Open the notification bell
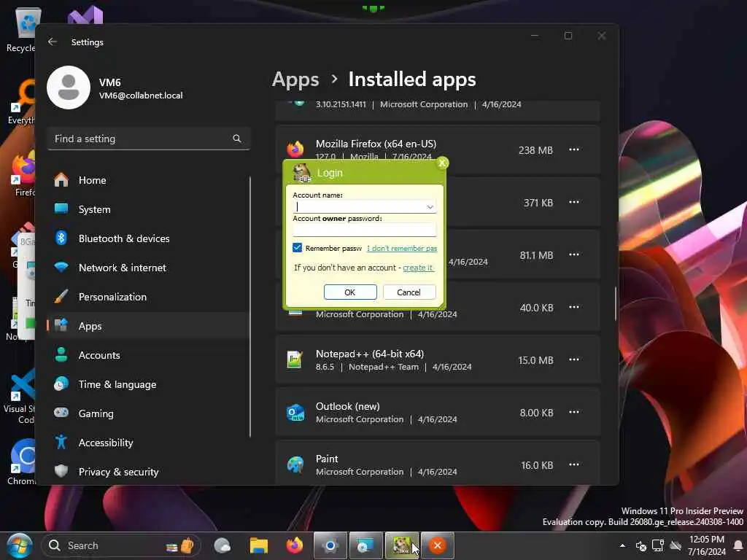747x560 pixels. 738,545
